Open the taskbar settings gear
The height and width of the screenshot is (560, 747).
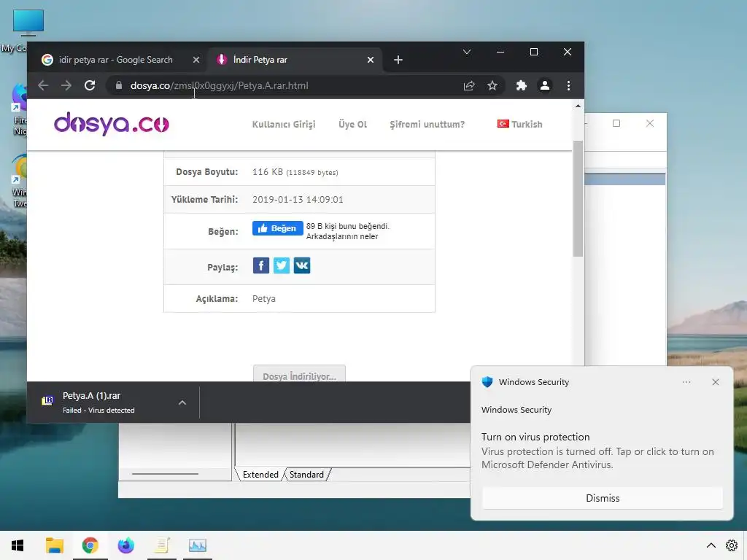tap(732, 545)
